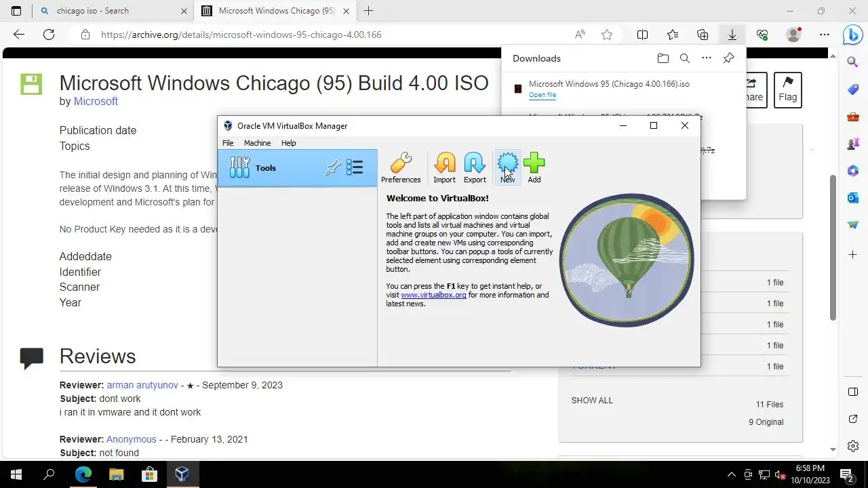
Task: Open Edge Settings and more menu
Action: pos(824,35)
